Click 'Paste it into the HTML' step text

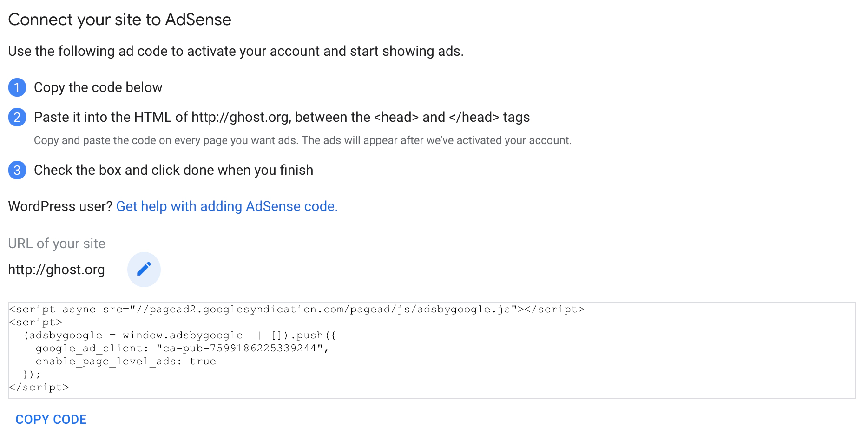tap(282, 117)
